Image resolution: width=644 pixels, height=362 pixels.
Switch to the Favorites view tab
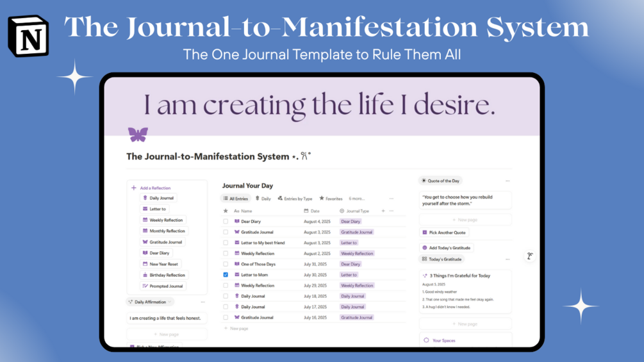coord(331,199)
